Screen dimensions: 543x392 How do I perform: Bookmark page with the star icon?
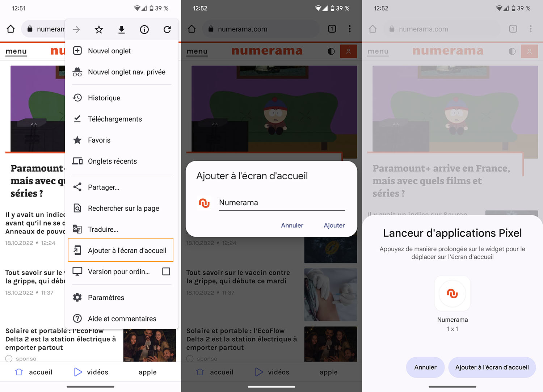pyautogui.click(x=99, y=30)
